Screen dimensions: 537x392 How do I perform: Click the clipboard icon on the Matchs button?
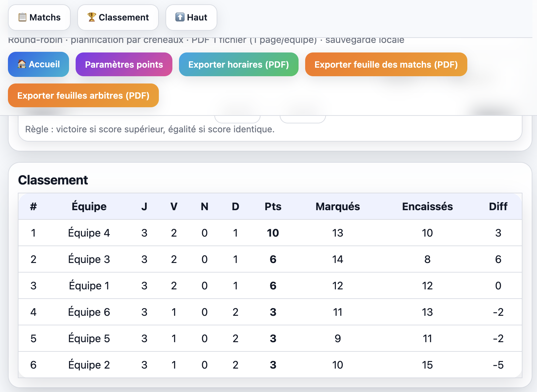(22, 17)
